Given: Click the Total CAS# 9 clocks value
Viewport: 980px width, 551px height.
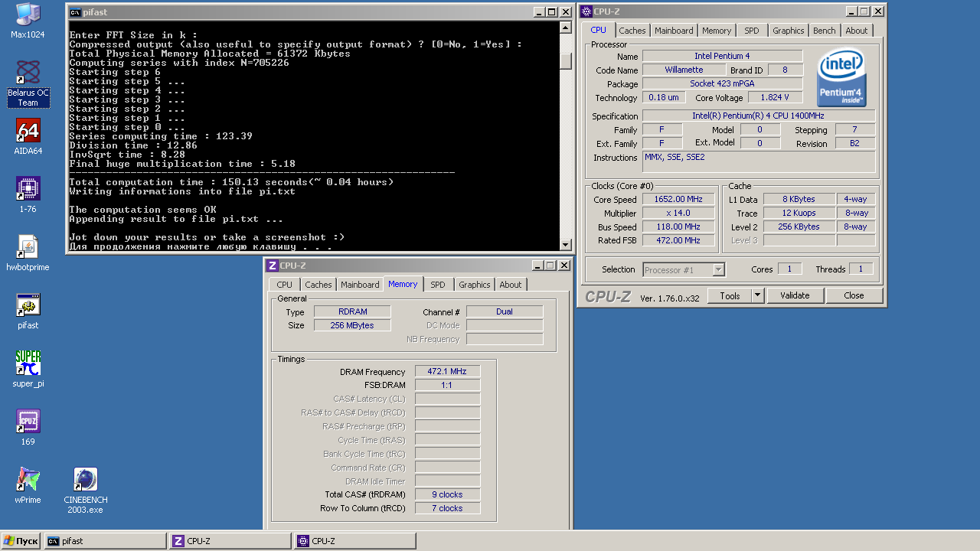Looking at the screenshot, I should tap(448, 494).
